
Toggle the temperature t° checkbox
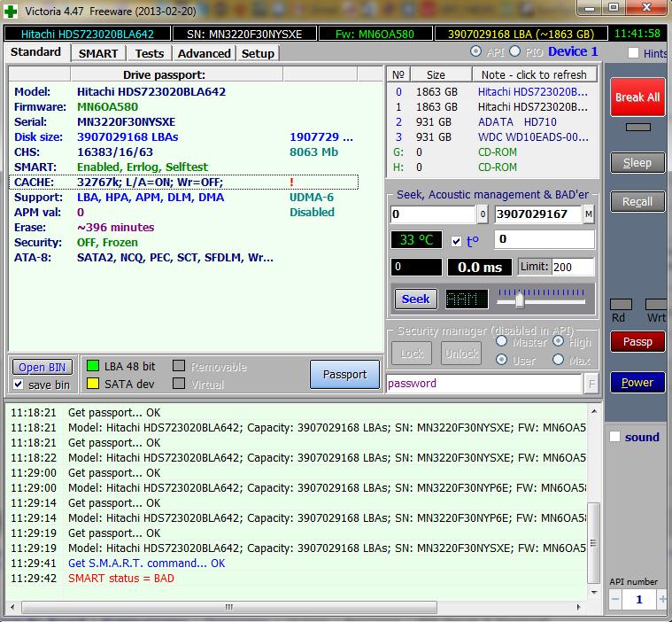(x=457, y=241)
